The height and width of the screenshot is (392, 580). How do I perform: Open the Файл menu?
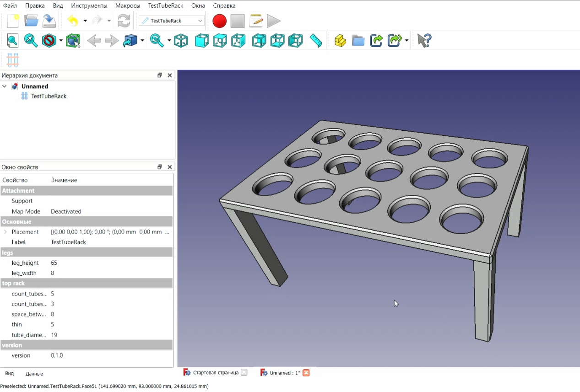click(x=10, y=5)
